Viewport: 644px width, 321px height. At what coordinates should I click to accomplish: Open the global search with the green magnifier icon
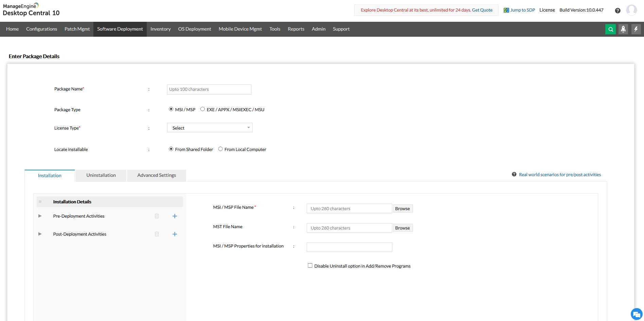(610, 29)
